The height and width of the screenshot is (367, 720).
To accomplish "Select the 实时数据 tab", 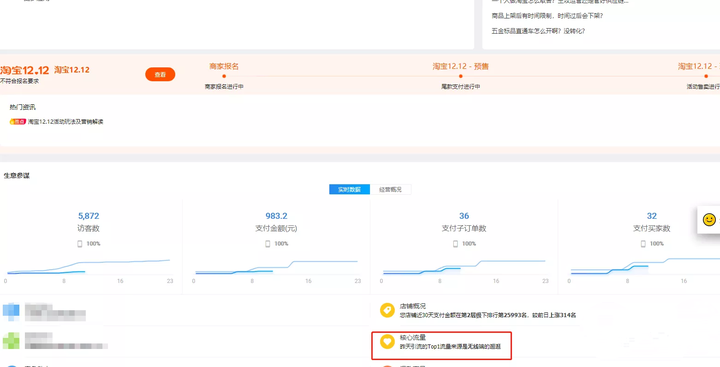I will [349, 189].
